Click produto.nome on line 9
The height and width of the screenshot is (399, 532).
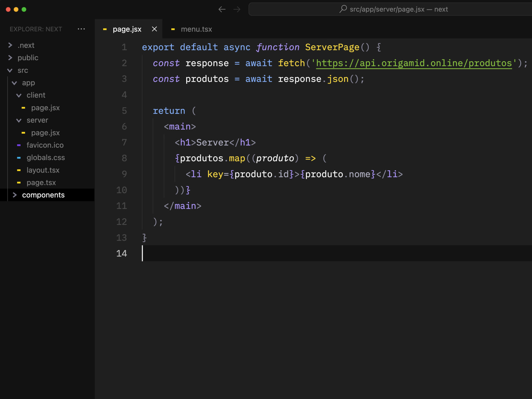pos(338,174)
